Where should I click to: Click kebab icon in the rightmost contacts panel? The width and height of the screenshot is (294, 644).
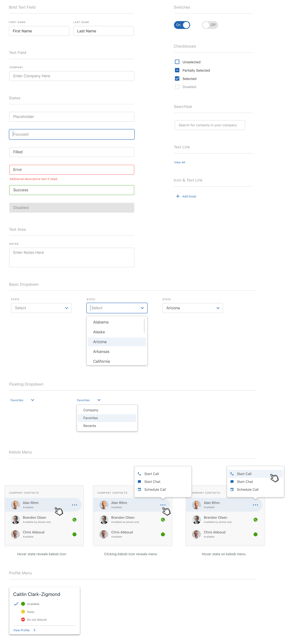click(x=255, y=505)
